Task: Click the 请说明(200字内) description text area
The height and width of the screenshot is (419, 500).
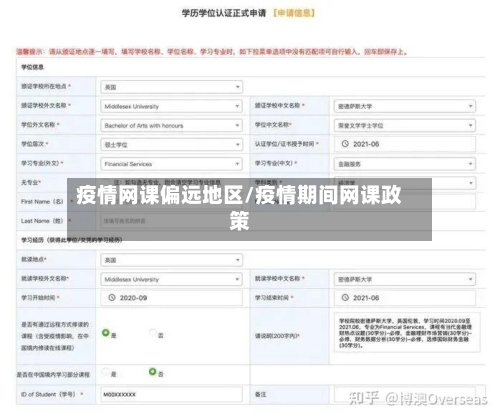Action: 407,332
